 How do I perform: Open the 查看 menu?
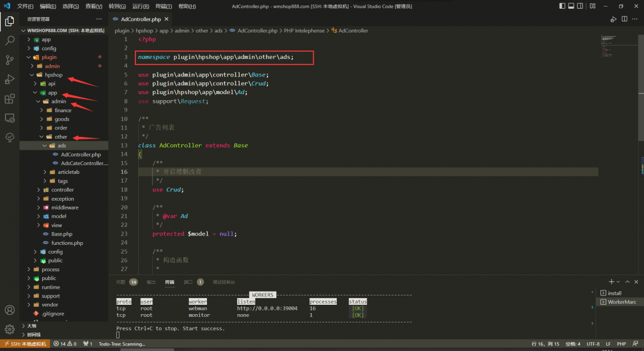94,6
